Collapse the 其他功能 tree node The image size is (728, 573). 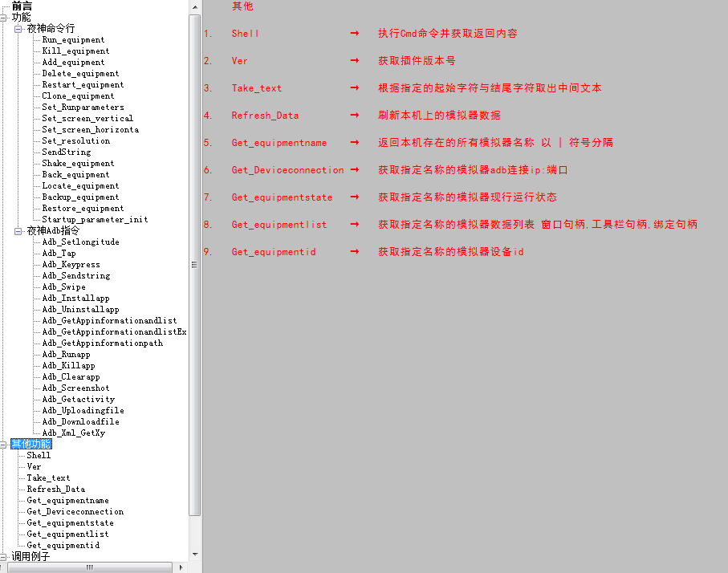[x=2, y=445]
